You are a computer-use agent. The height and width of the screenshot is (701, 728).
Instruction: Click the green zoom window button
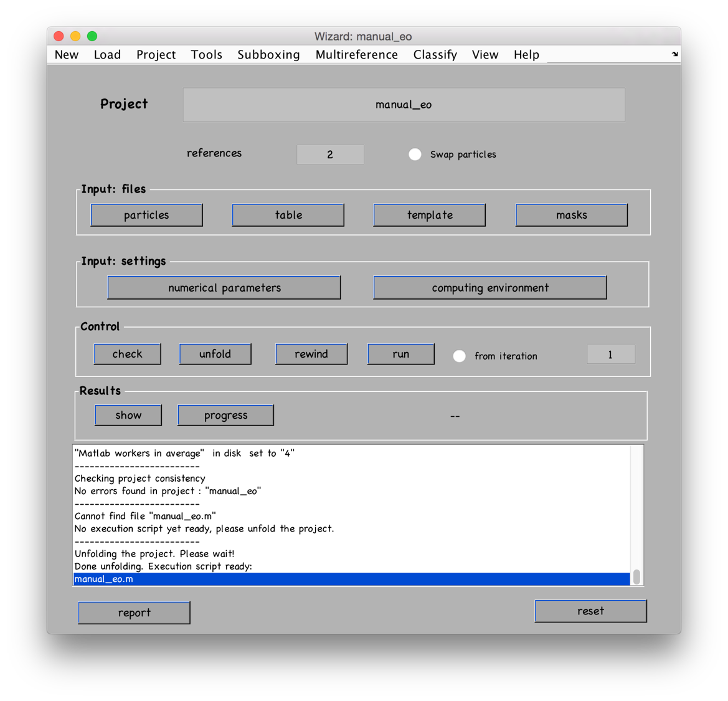click(92, 36)
